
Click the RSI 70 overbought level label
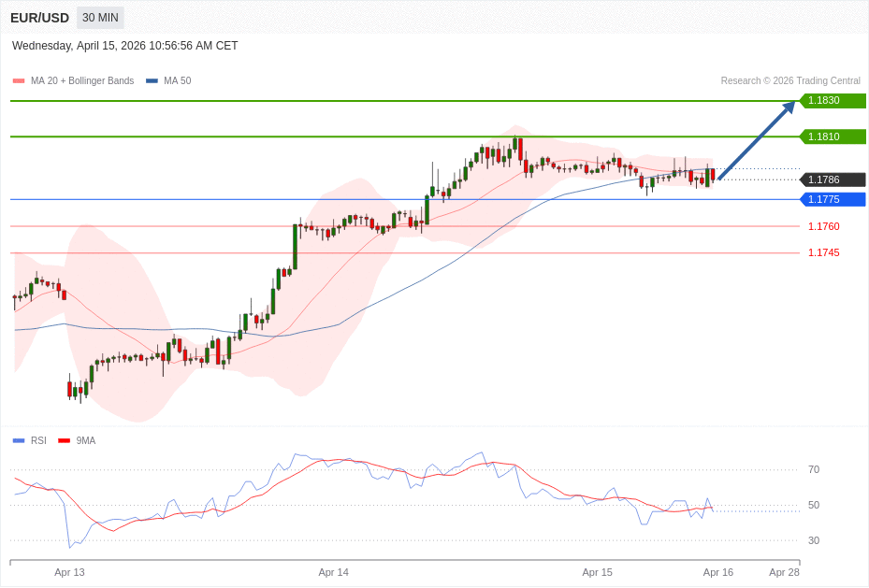[x=813, y=469]
